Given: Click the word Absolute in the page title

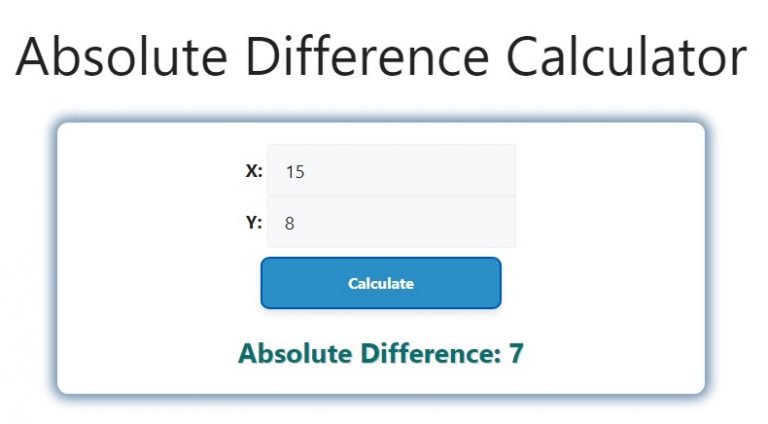Looking at the screenshot, I should (x=118, y=57).
